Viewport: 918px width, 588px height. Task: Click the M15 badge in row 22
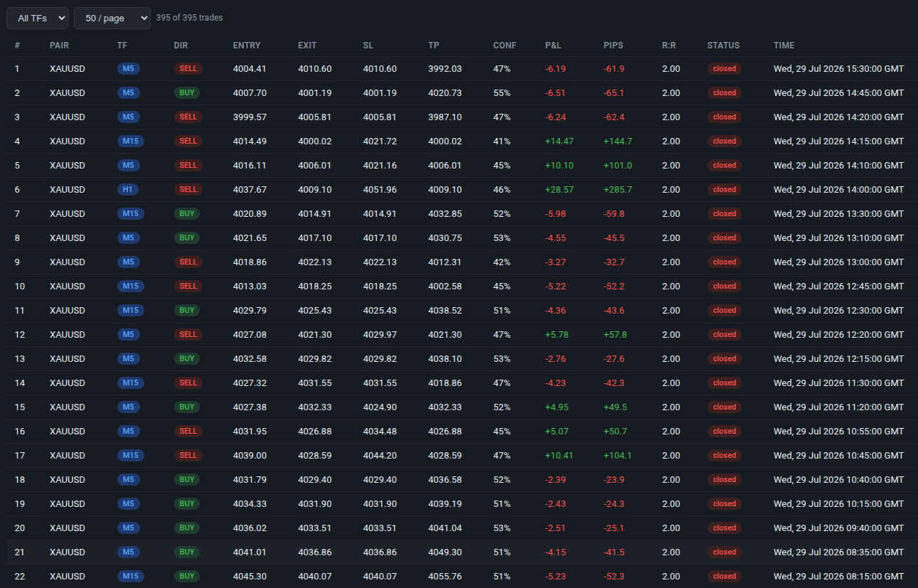(x=131, y=577)
